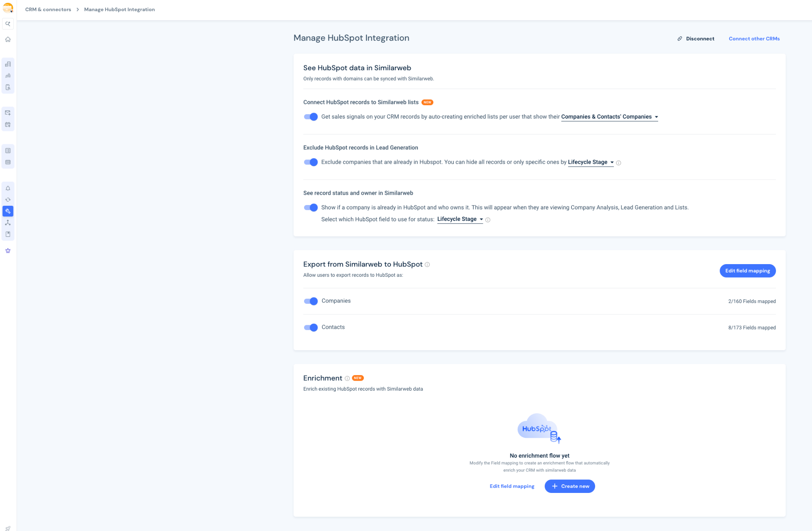Click Edit field mapping link in Enrichment
812x531 pixels.
(512, 486)
